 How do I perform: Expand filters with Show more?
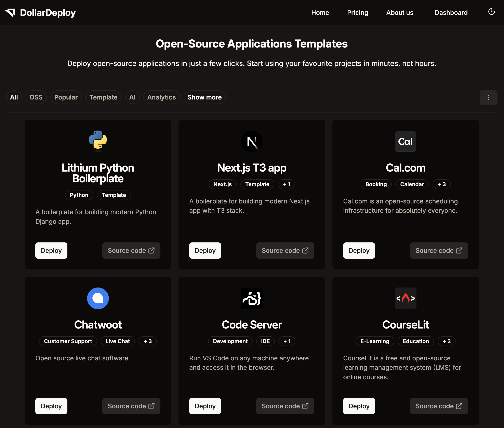tap(204, 97)
